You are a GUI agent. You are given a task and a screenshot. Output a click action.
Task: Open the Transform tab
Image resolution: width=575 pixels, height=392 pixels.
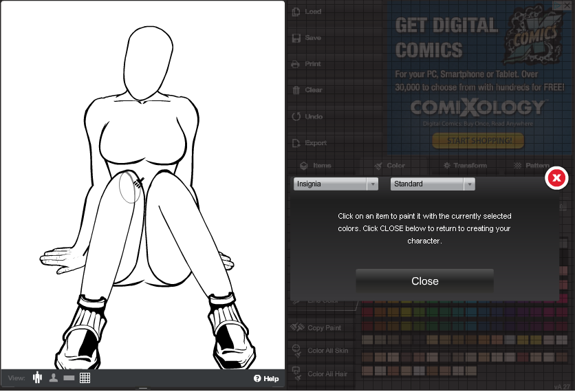tap(465, 166)
